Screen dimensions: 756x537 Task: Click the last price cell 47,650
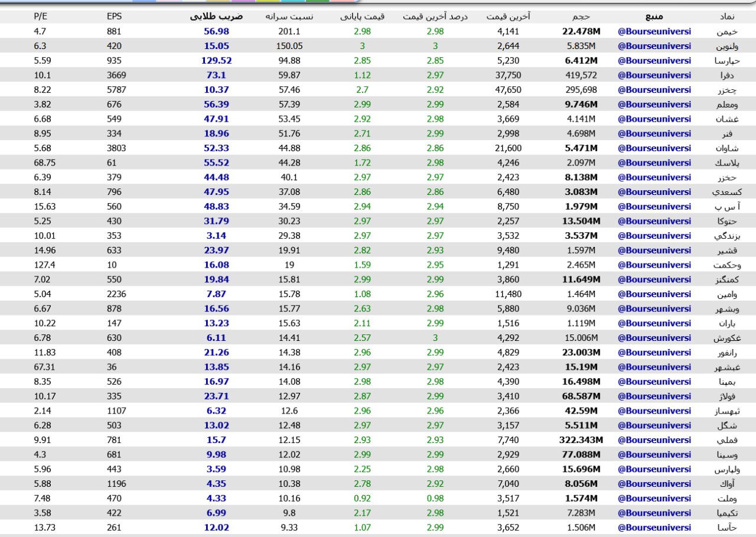[508, 90]
